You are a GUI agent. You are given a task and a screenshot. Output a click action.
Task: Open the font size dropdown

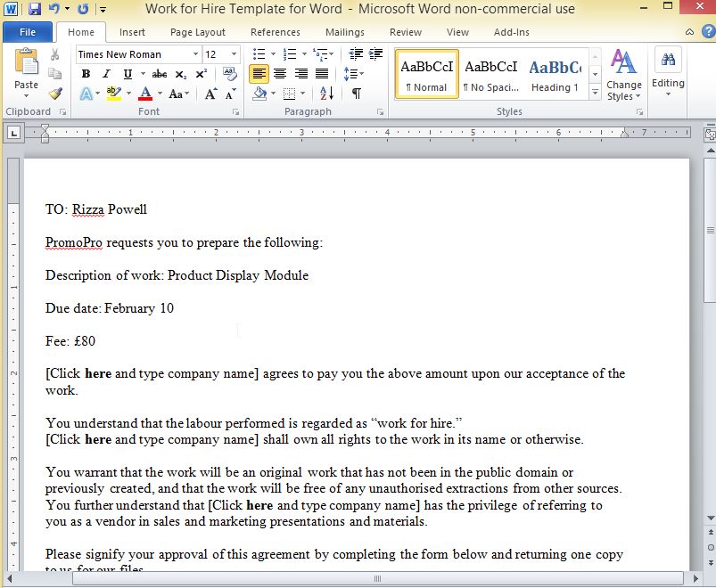click(x=235, y=54)
